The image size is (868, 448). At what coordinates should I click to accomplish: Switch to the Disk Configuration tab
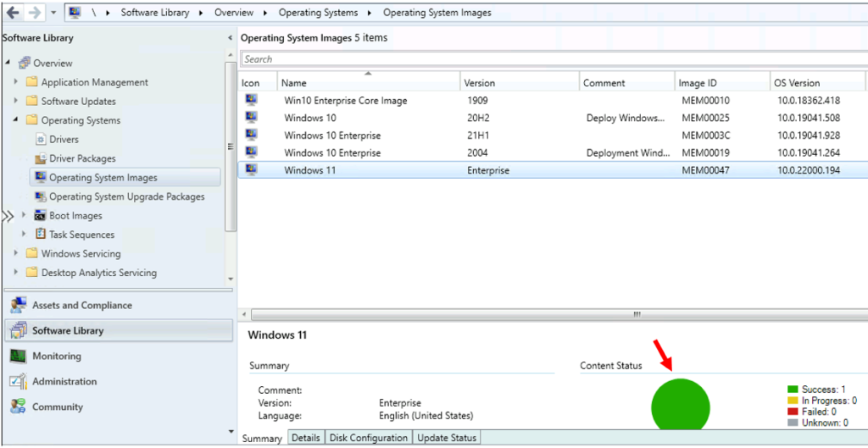tap(369, 438)
